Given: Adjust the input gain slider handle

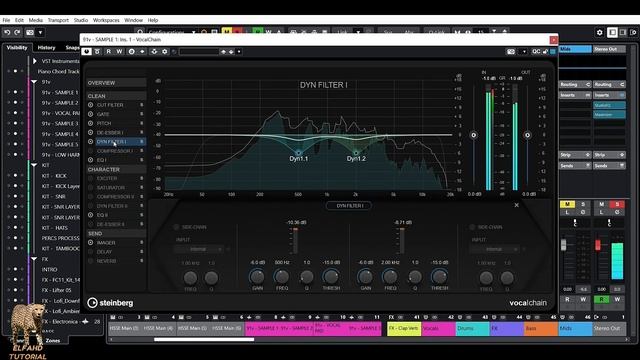Looking at the screenshot, I should click(x=473, y=135).
